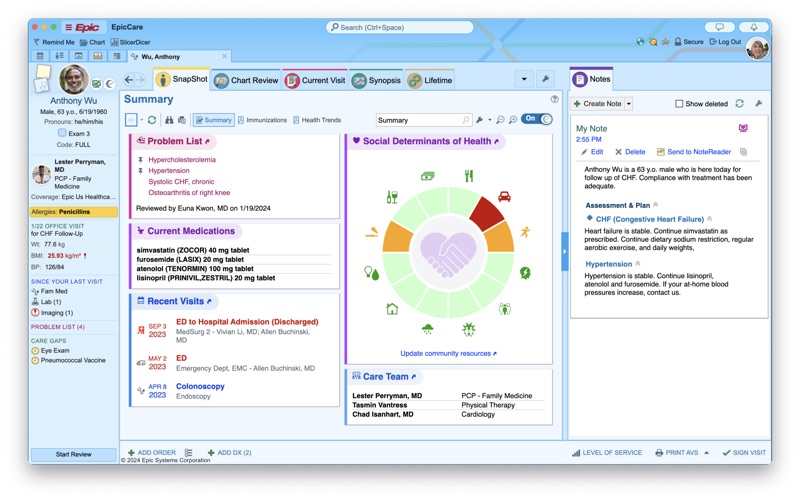Click the chat bubble messages icon

coord(719,27)
